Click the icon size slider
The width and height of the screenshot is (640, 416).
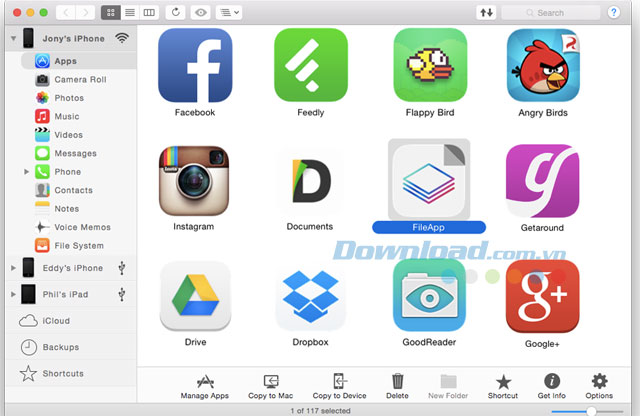(x=587, y=411)
